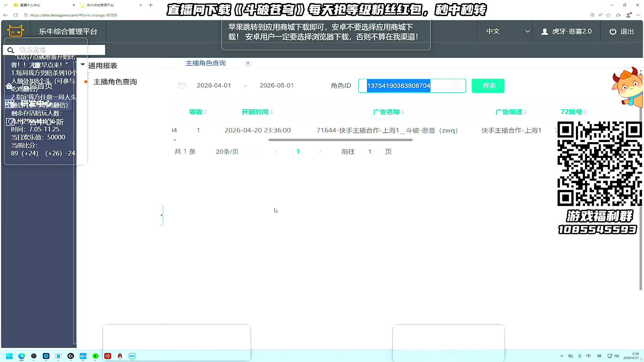This screenshot has width=644, height=362.
Task: Click the table horizontal scrollbar
Action: coord(340,140)
